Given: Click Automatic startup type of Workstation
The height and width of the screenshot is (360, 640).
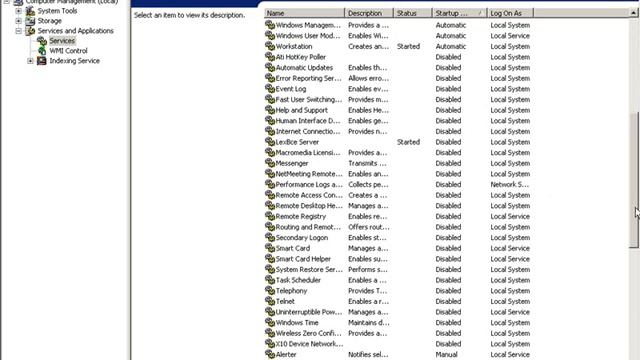Looking at the screenshot, I should click(451, 46).
